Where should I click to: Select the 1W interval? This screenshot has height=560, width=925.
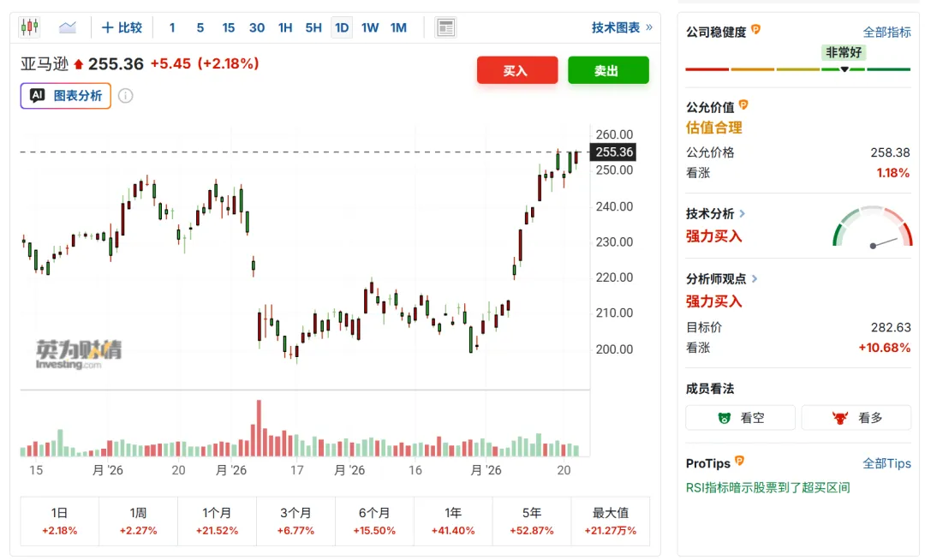pos(370,27)
